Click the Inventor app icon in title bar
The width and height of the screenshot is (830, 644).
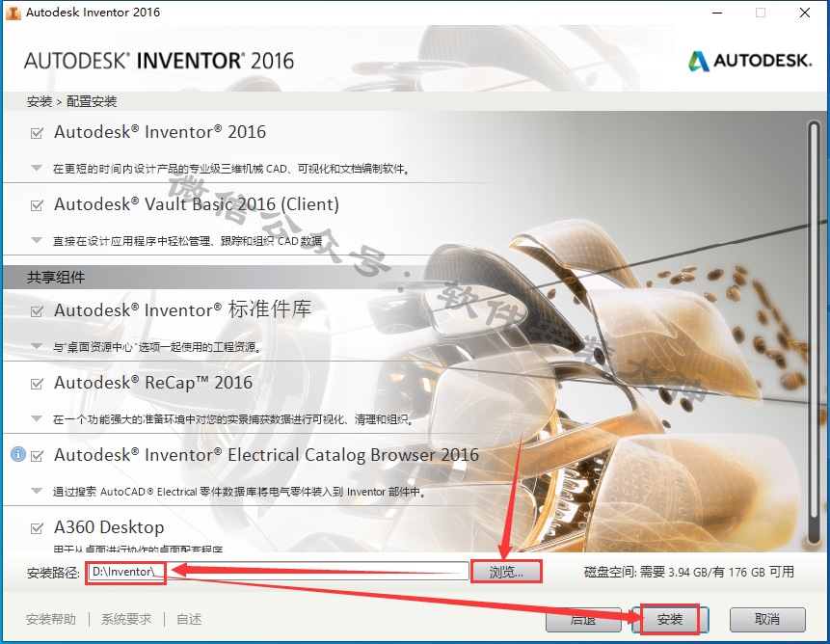click(x=13, y=12)
